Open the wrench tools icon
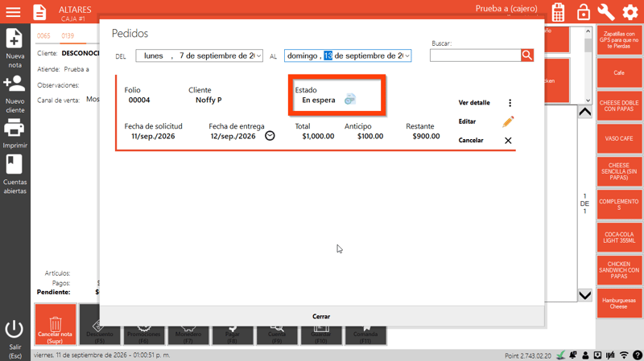The height and width of the screenshot is (361, 644). point(606,12)
